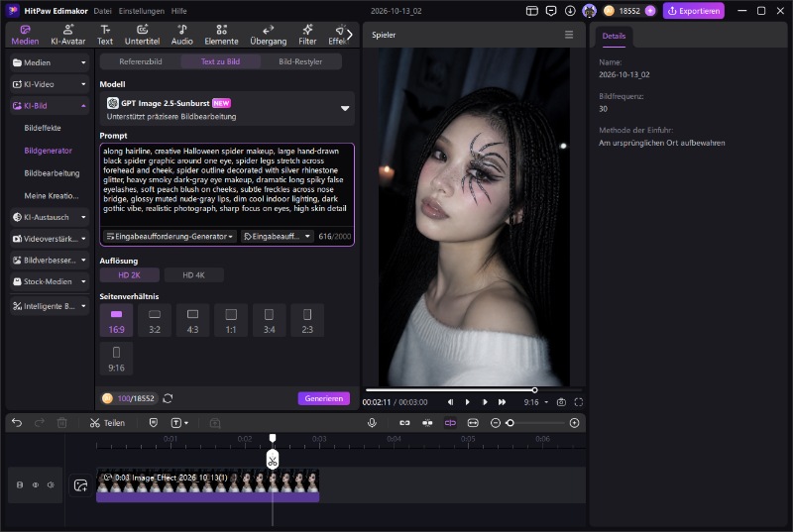
Task: Select the 4:3 aspect ratio
Action: point(192,320)
